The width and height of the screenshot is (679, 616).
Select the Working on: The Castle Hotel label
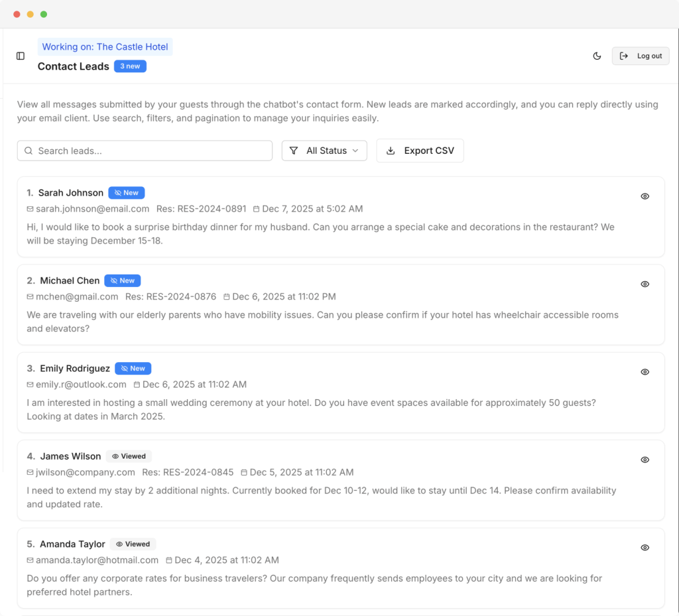pyautogui.click(x=105, y=47)
